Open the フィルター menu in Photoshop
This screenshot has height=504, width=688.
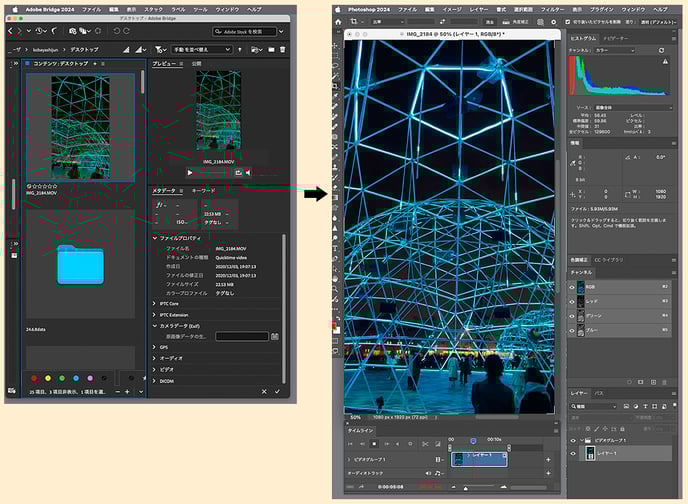[x=552, y=8]
